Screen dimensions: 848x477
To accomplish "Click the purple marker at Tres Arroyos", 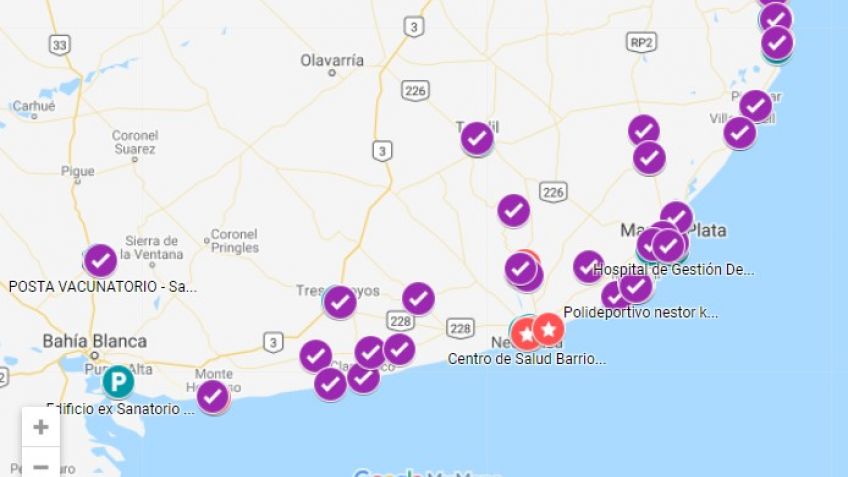I will click(x=340, y=302).
